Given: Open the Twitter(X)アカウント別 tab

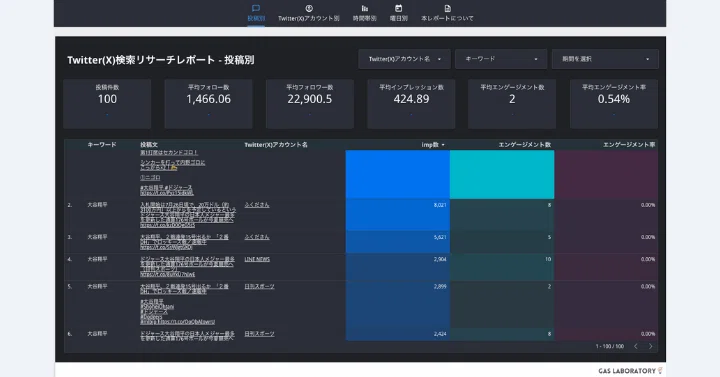Looking at the screenshot, I should (309, 13).
